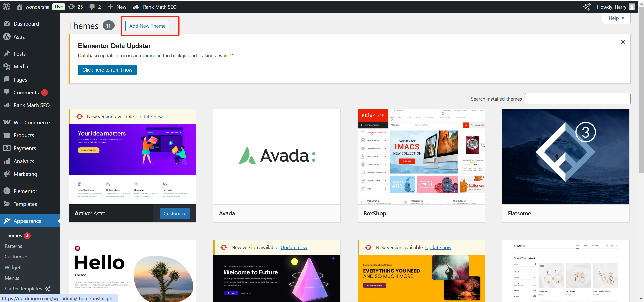
Task: Open Widgets from the Appearance submenu
Action: (13, 267)
